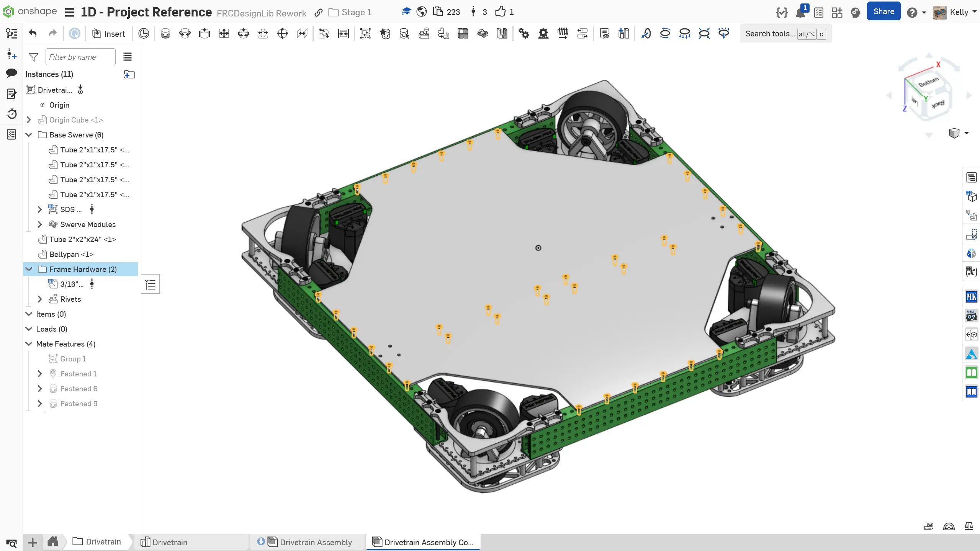980x551 pixels.
Task: Open the view display style dropdown arrow
Action: click(966, 133)
